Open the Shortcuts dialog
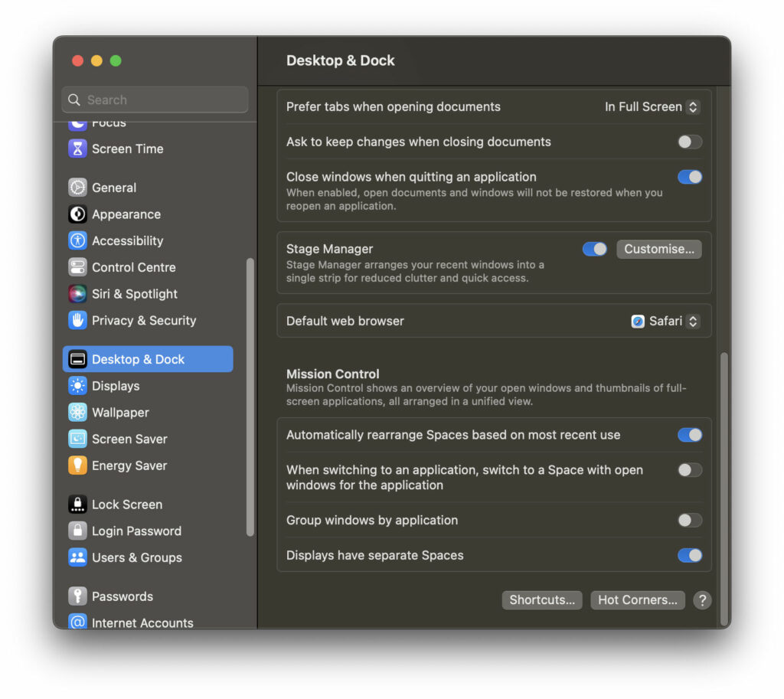The image size is (784, 699). pos(541,600)
